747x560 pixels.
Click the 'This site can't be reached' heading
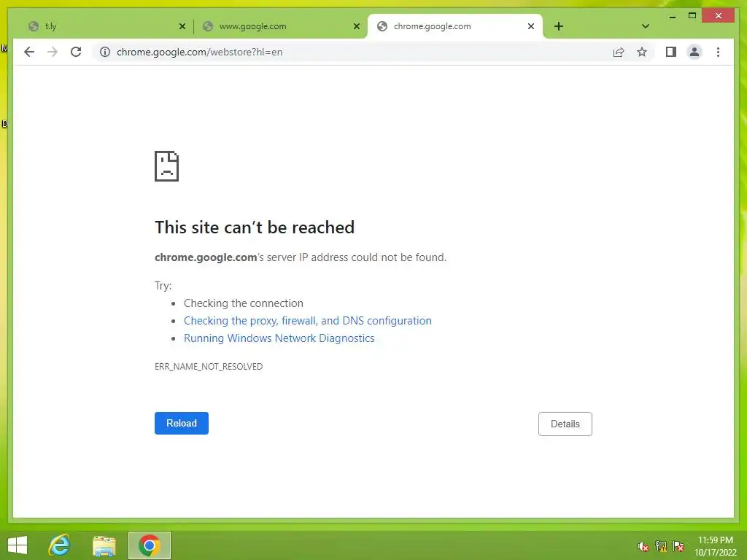pyautogui.click(x=255, y=227)
